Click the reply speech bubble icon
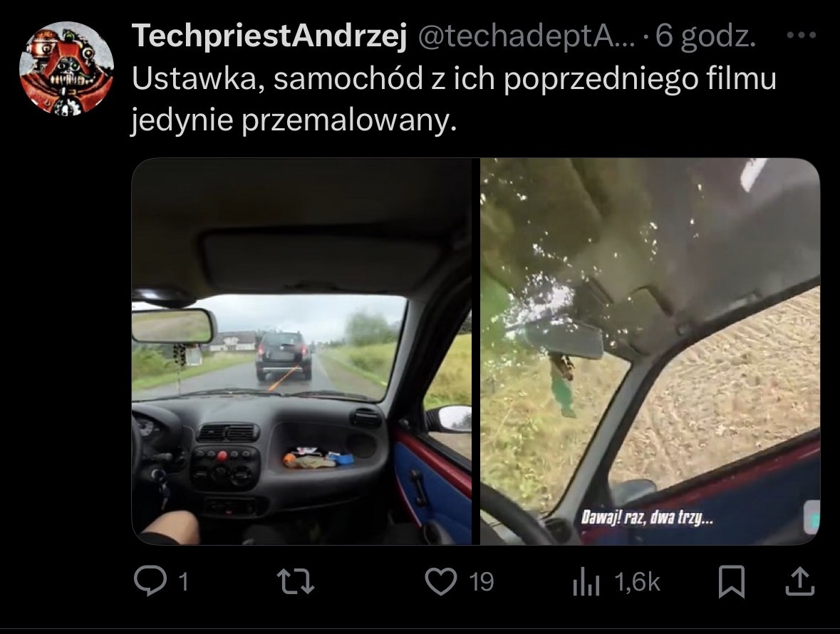The height and width of the screenshot is (634, 840). pyautogui.click(x=150, y=581)
